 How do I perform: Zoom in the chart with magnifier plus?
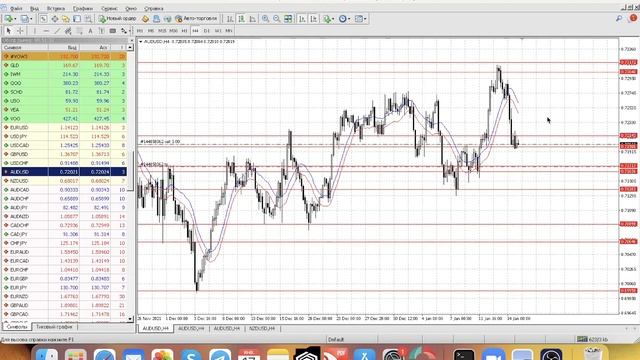coord(265,19)
